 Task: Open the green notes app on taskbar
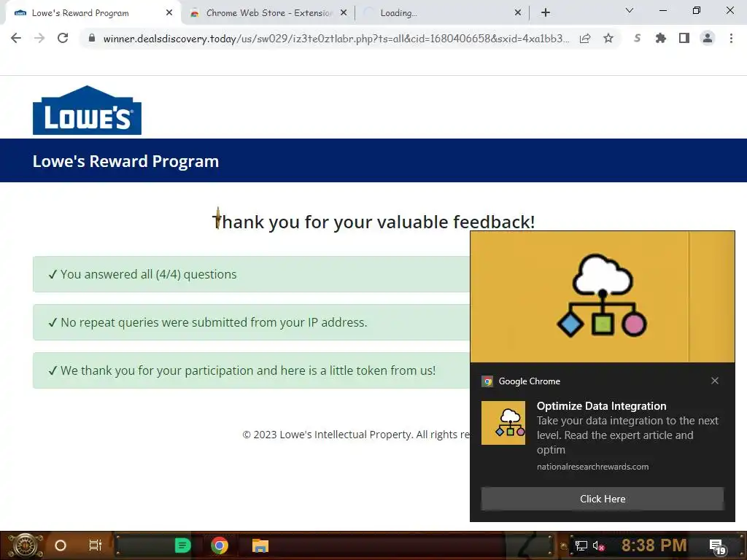point(182,545)
